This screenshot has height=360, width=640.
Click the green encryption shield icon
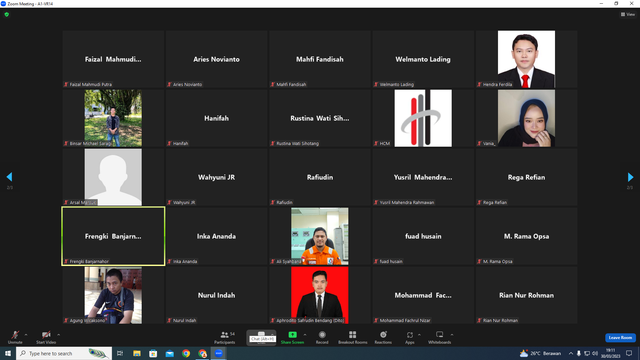(x=7, y=14)
